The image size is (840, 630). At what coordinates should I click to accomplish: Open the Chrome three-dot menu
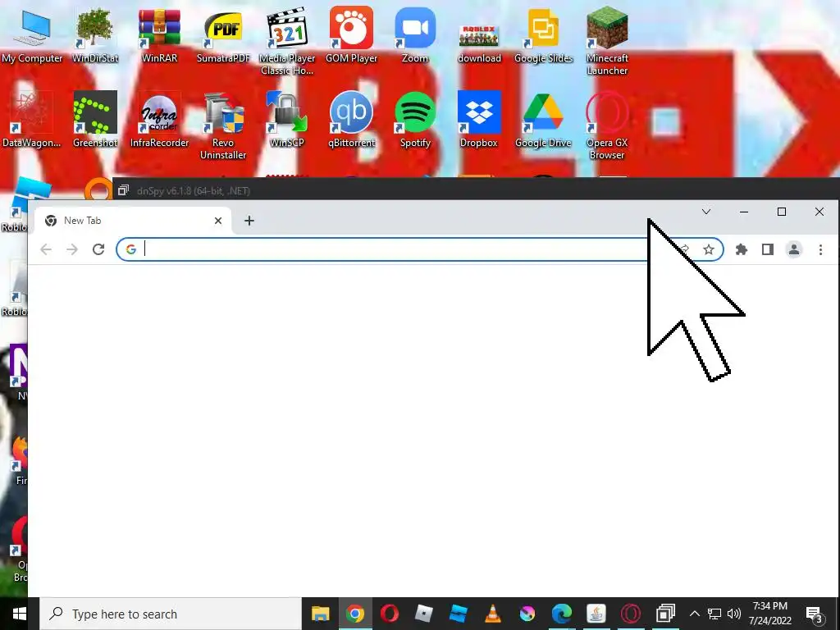[x=820, y=249]
